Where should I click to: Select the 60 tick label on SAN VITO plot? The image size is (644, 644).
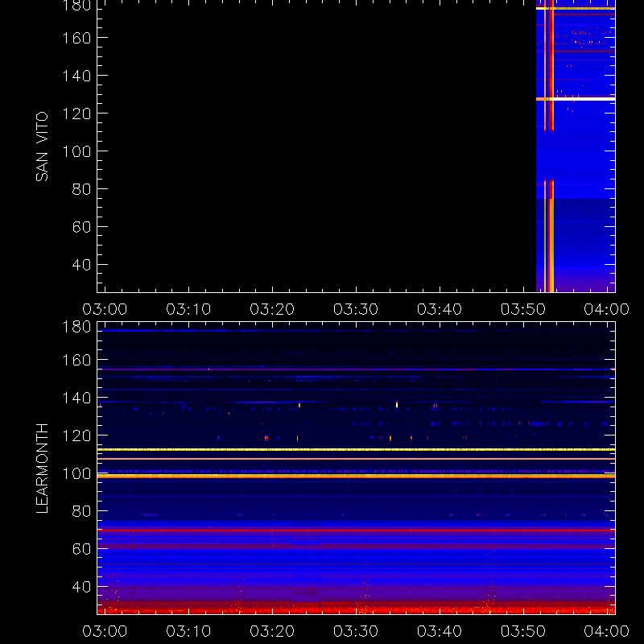coord(81,227)
